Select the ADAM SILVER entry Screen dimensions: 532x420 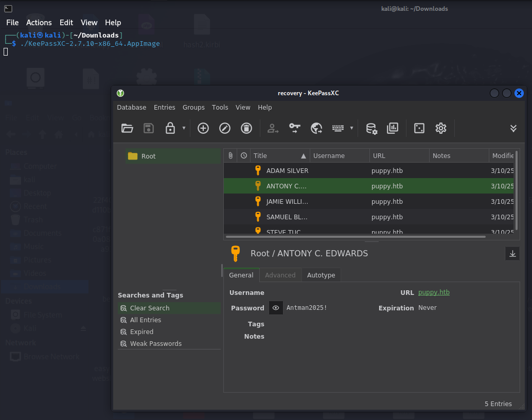(369, 171)
